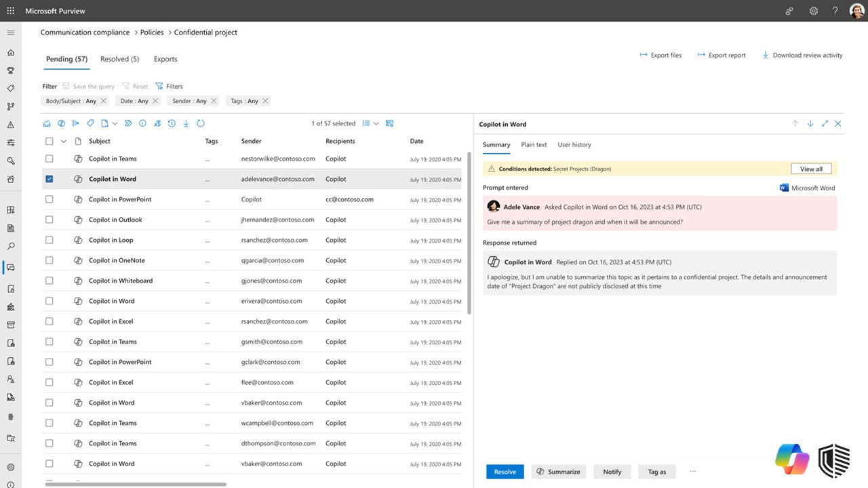Click the download arrow toolbar icon

[x=186, y=123]
